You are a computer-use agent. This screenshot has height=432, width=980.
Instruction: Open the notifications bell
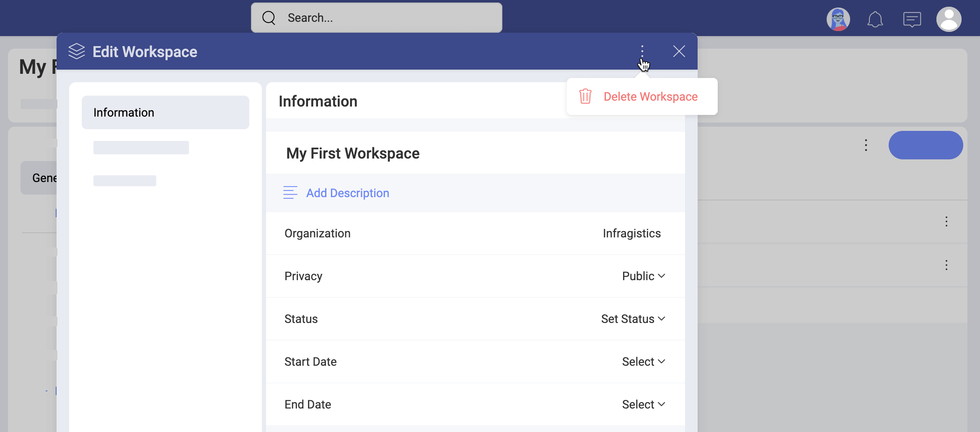[875, 19]
